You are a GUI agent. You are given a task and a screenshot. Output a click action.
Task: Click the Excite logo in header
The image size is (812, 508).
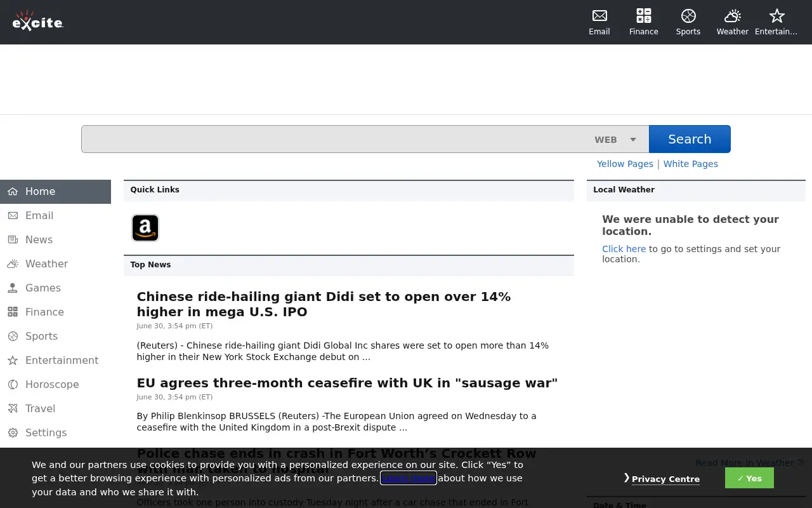point(38,21)
